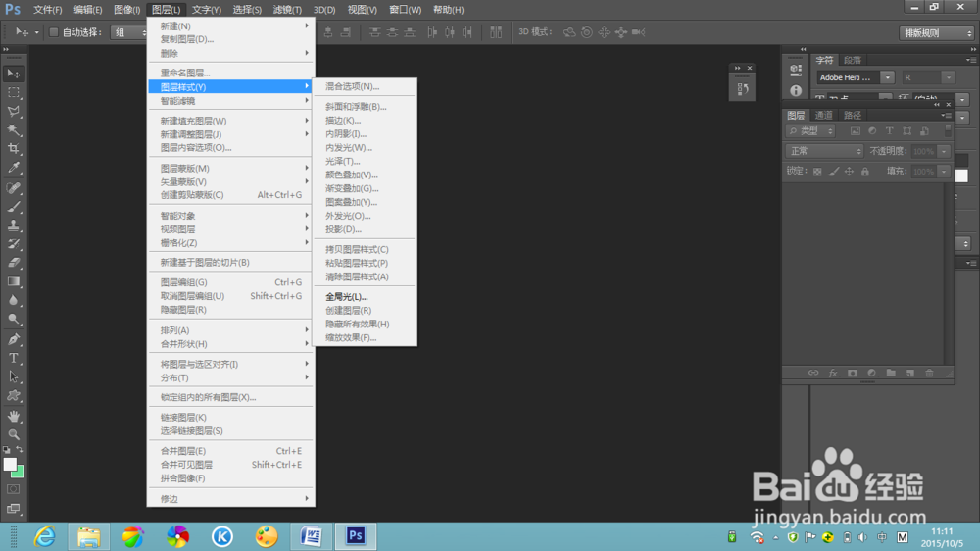Switch to the 段落 tab
Image resolution: width=980 pixels, height=551 pixels.
pos(853,60)
